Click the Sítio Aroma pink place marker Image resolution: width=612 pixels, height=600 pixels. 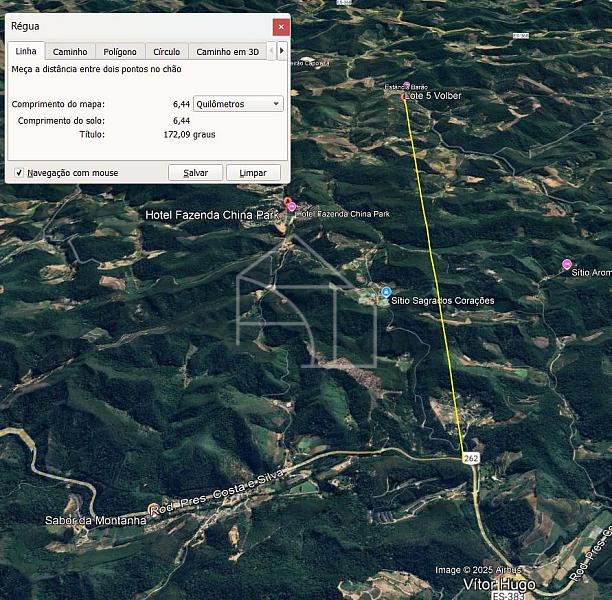pos(567,265)
